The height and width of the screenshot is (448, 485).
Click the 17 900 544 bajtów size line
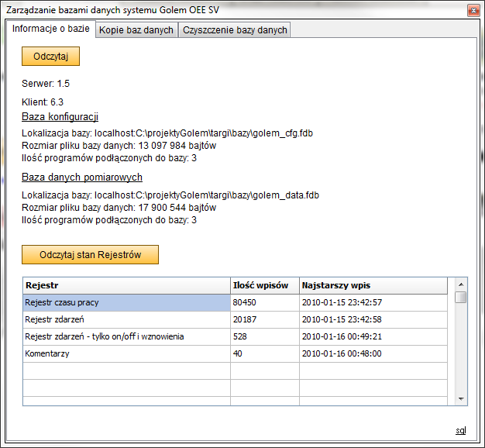(119, 207)
